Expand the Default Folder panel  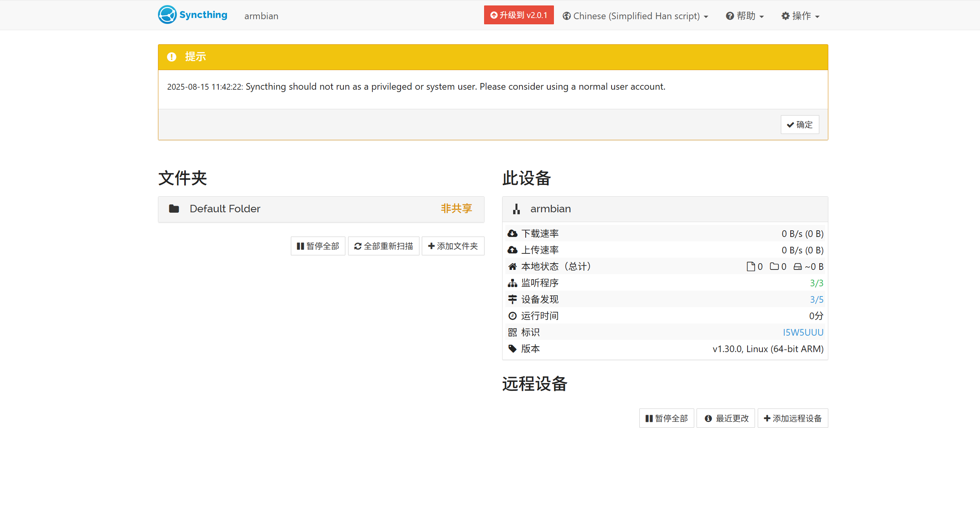pyautogui.click(x=321, y=209)
